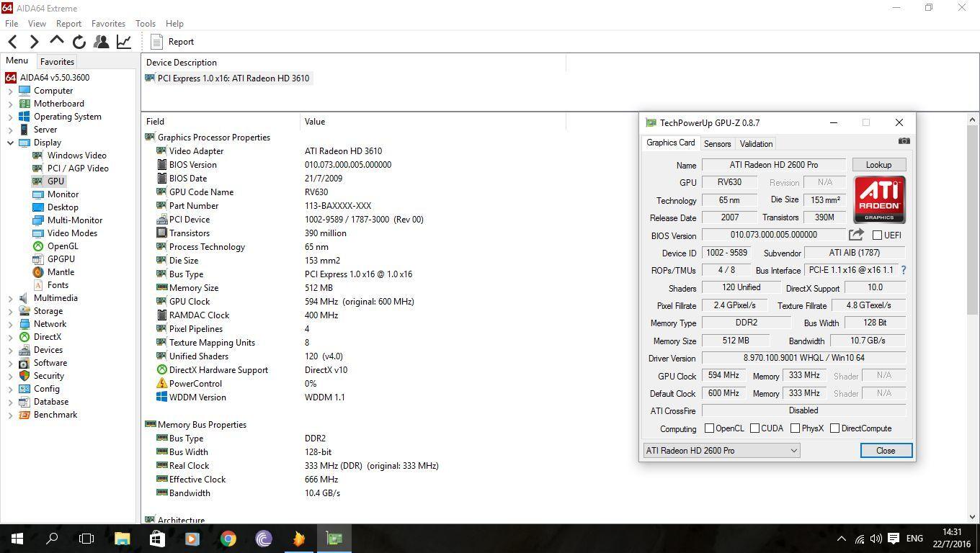This screenshot has width=980, height=553.
Task: Collapse the Display tree node
Action: tap(11, 143)
